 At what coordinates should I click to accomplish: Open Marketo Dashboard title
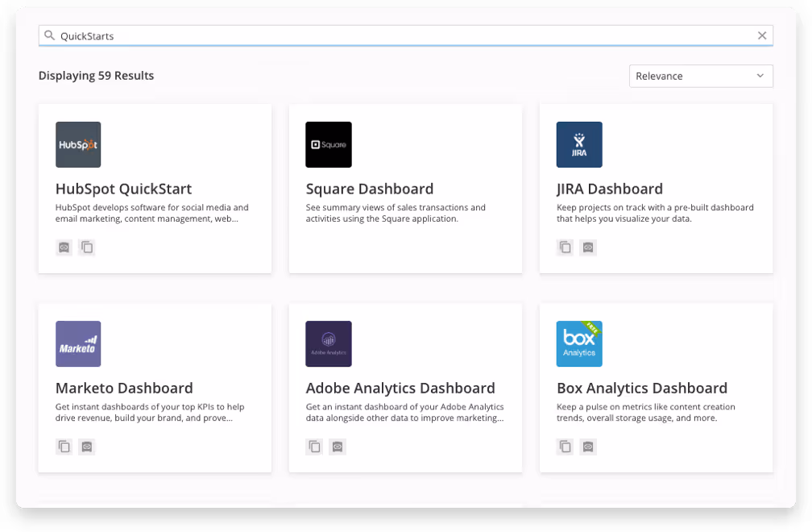tap(124, 388)
